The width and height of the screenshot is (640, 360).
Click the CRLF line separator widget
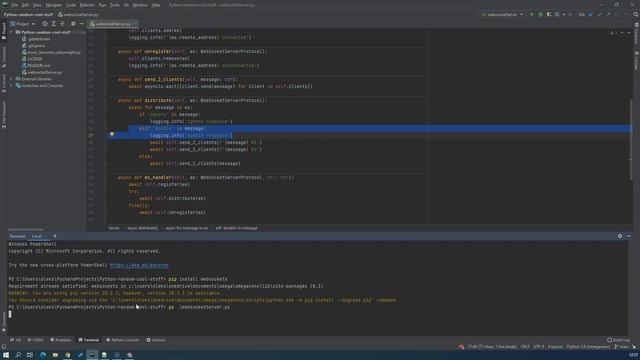coord(525,347)
